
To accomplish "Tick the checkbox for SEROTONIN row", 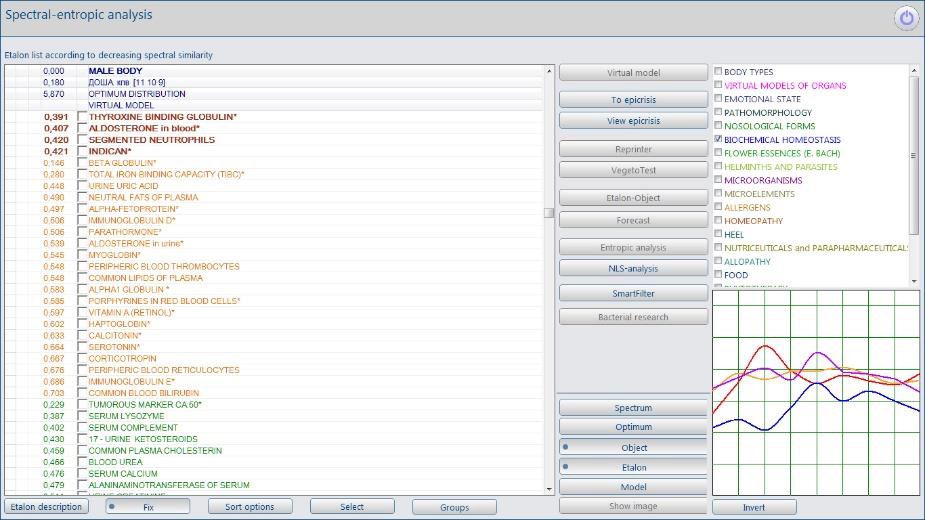I will (82, 347).
